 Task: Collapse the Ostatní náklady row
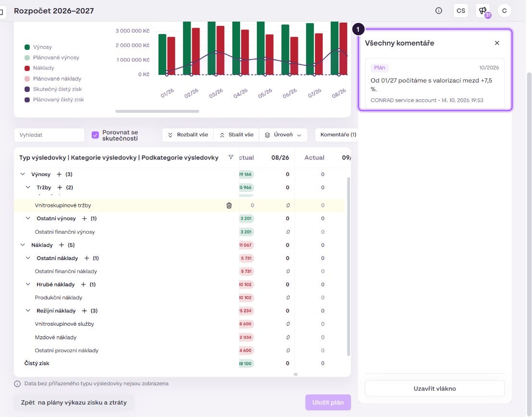pyautogui.click(x=28, y=258)
